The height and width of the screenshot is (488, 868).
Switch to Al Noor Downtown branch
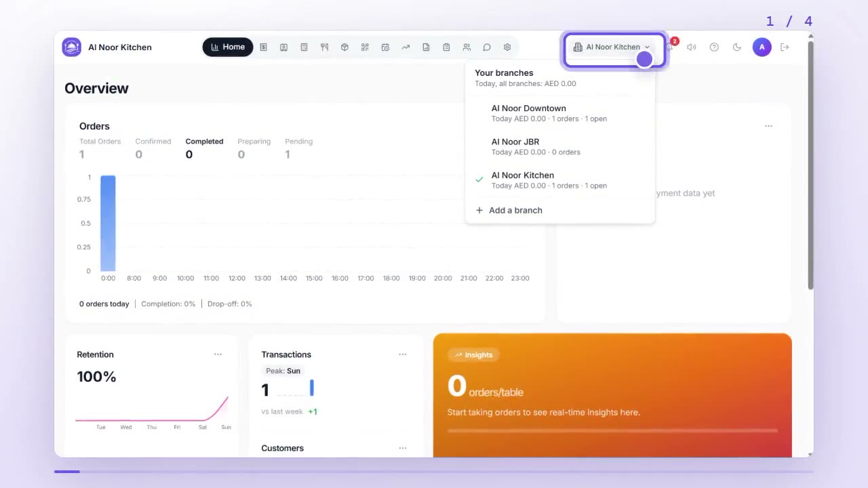(x=560, y=113)
